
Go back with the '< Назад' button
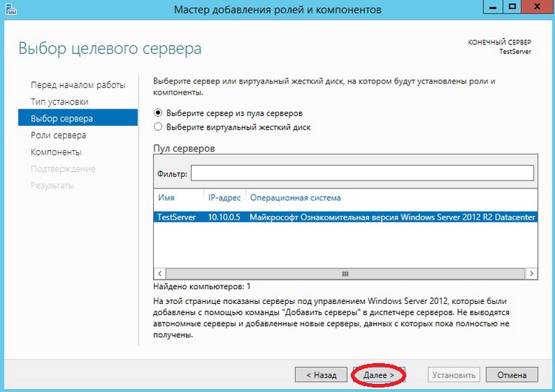click(321, 375)
